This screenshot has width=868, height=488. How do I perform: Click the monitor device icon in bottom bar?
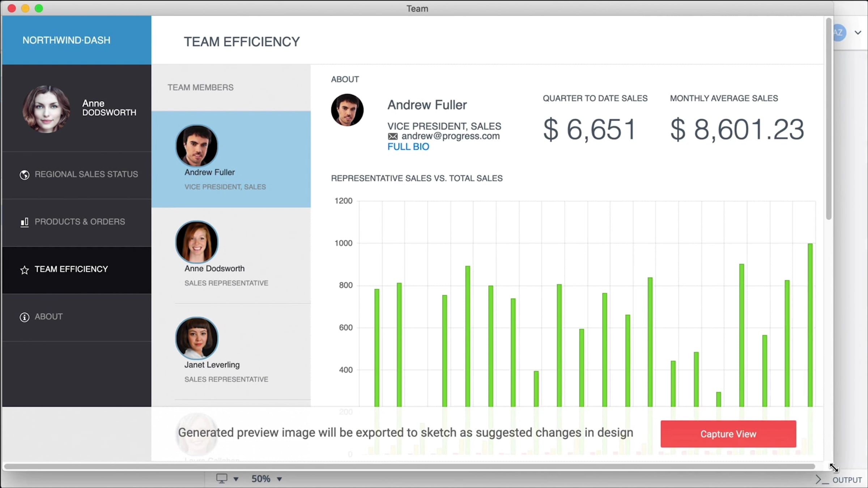point(221,479)
